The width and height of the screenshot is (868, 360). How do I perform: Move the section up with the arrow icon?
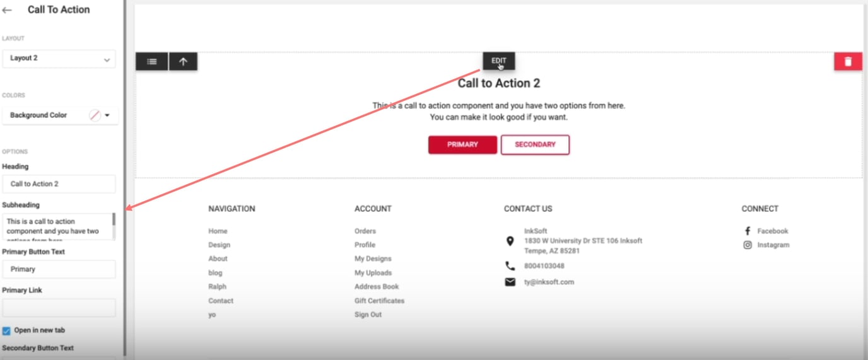183,61
